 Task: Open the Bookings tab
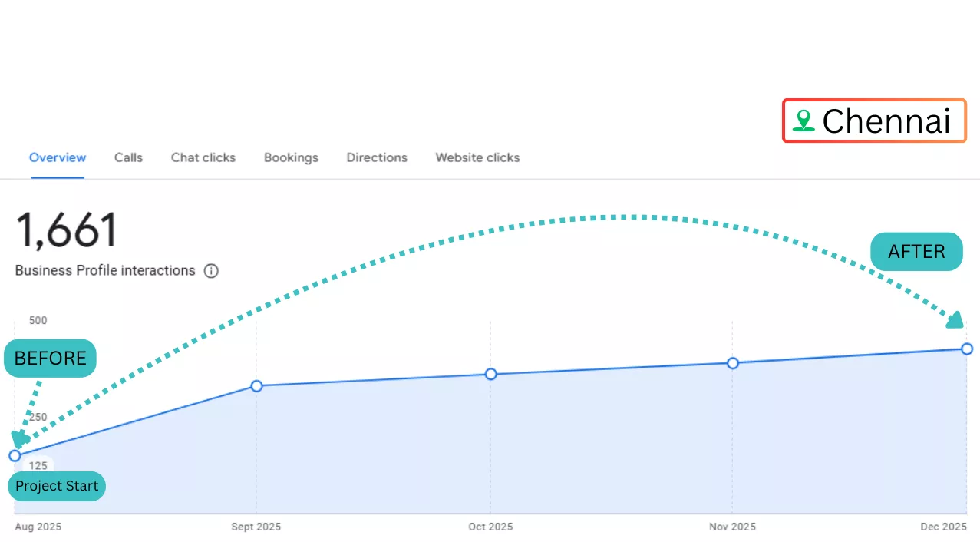click(x=291, y=157)
